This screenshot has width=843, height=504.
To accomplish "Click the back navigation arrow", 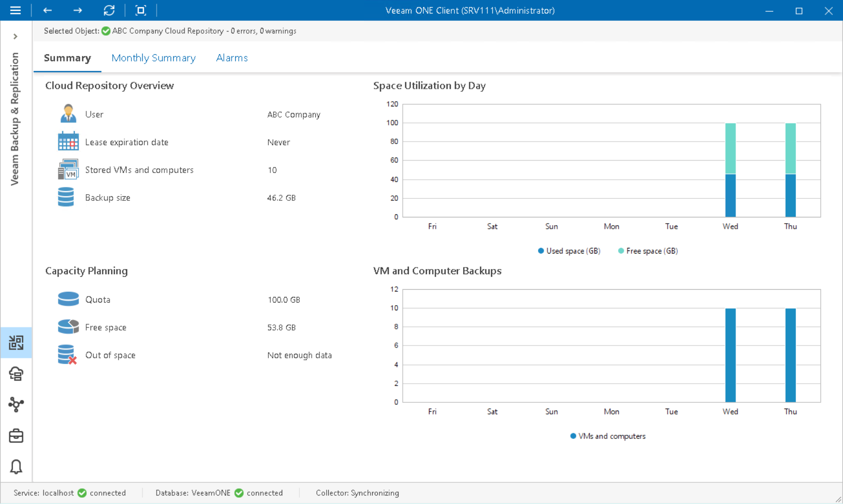I will 47,10.
